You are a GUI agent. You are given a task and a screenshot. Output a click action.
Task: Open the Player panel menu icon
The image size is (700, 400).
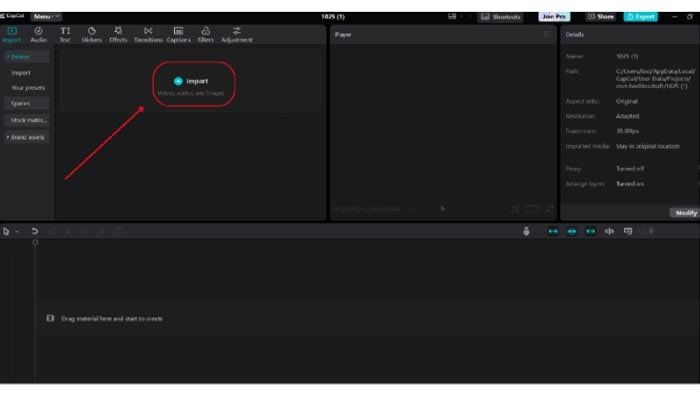[546, 34]
